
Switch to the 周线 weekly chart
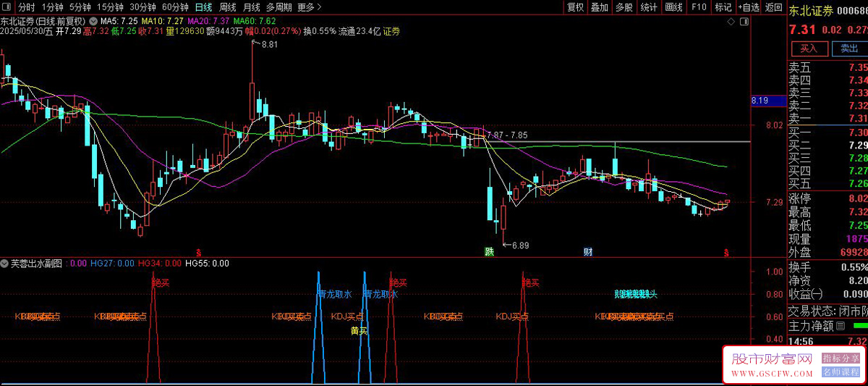228,7
